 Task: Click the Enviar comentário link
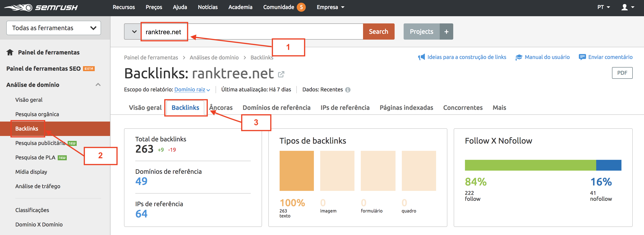click(610, 57)
